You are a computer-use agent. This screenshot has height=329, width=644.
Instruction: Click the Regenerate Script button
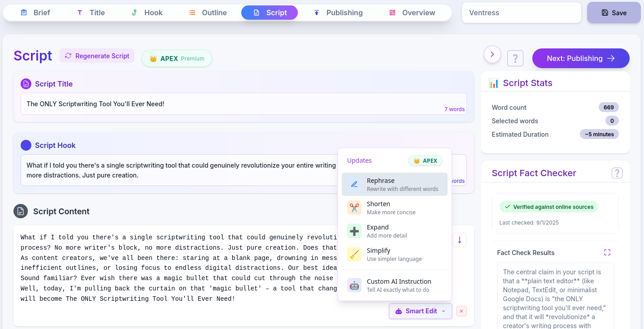(x=97, y=56)
